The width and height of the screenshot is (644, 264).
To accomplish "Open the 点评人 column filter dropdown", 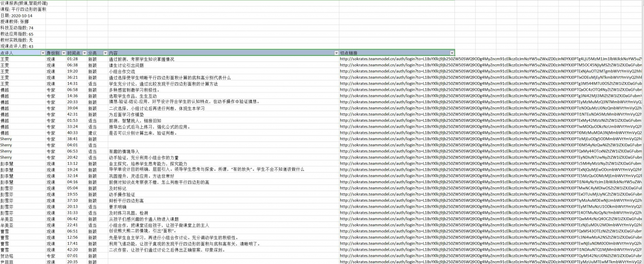I will click(x=43, y=53).
